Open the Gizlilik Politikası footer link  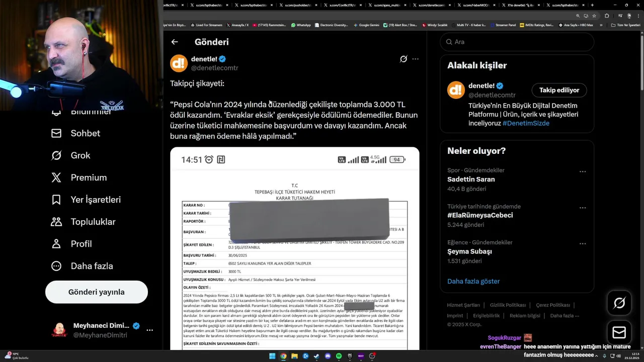click(508, 305)
